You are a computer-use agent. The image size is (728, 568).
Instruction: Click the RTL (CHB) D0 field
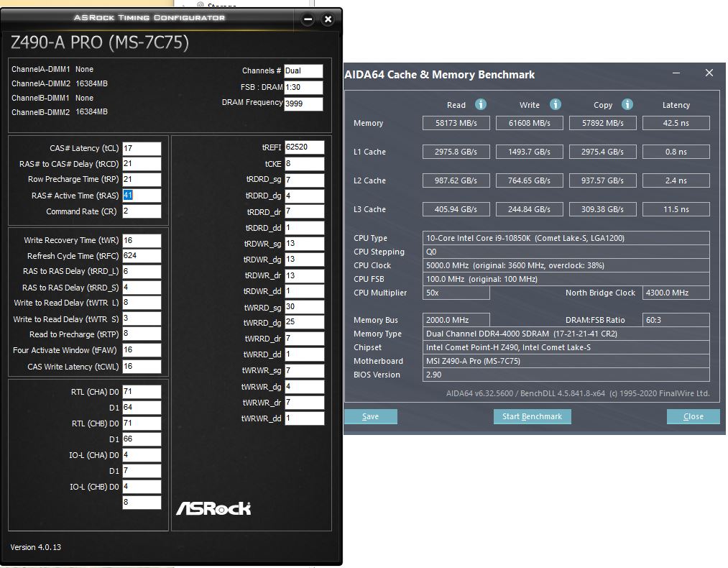pyautogui.click(x=142, y=423)
